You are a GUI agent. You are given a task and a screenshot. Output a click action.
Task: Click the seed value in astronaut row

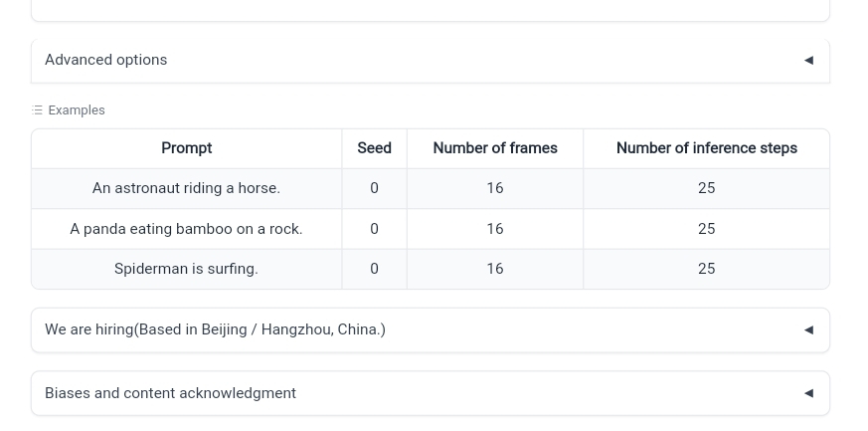[x=374, y=188]
